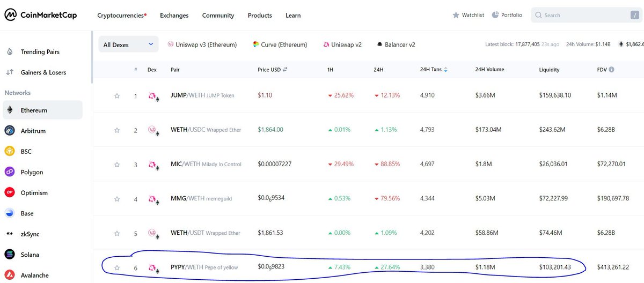Star the PYPY/WETH pair as favorite
The width and height of the screenshot is (644, 283).
point(117,267)
